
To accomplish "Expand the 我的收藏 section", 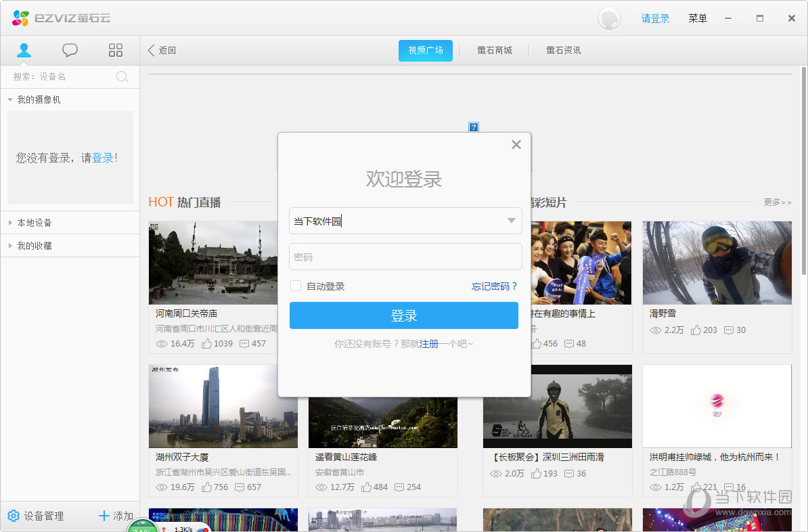I will point(9,246).
